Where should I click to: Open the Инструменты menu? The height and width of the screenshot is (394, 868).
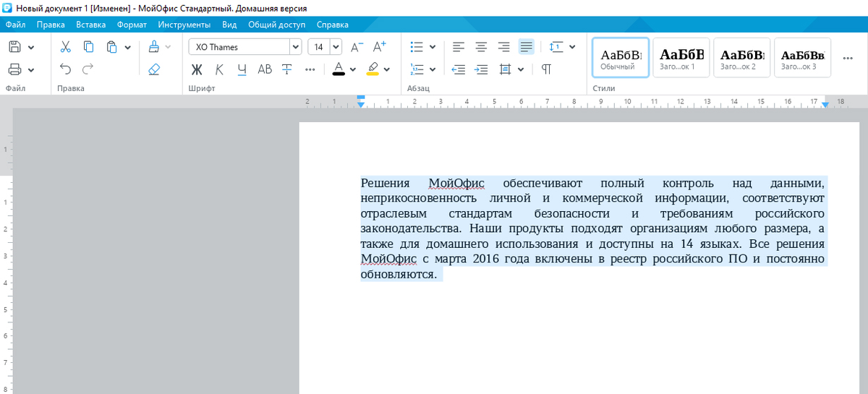184,25
